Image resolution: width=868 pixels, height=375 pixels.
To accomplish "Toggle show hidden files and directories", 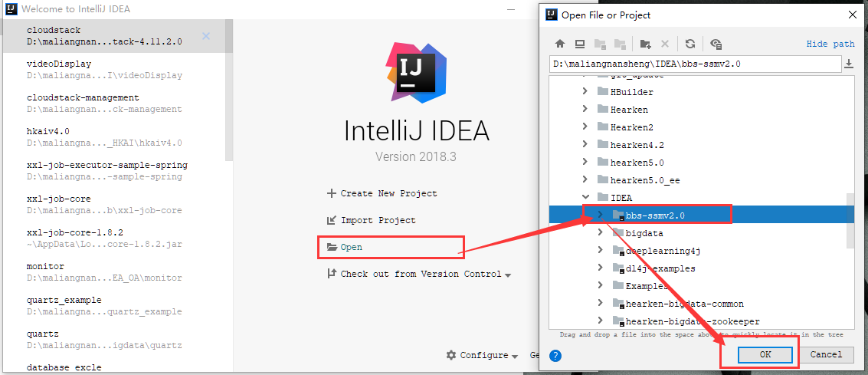I will coord(716,44).
